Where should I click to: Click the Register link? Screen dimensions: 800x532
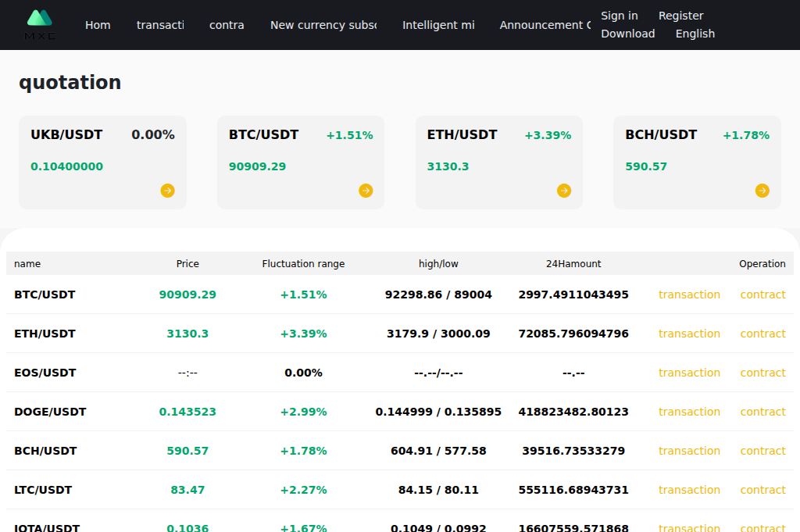pyautogui.click(x=680, y=15)
